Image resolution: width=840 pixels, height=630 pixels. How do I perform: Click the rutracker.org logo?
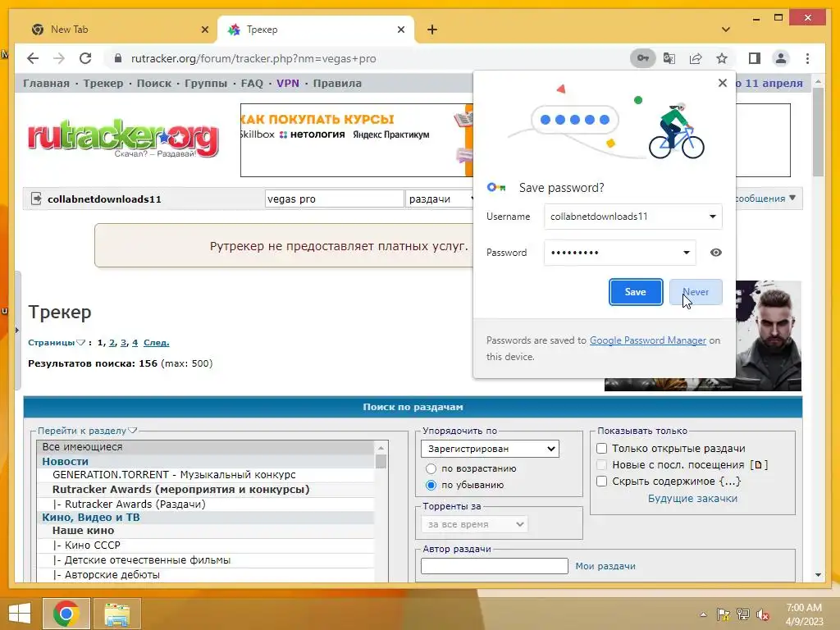point(124,139)
